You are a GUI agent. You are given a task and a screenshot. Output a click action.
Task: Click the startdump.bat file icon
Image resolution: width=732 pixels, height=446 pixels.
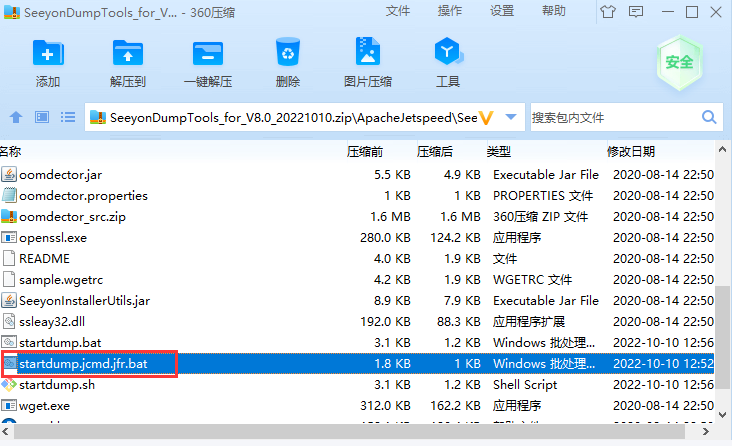[x=9, y=342]
